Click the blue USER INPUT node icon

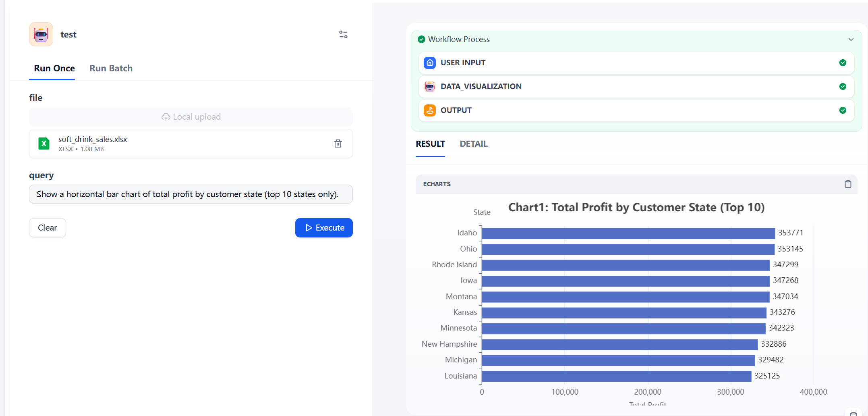(430, 63)
